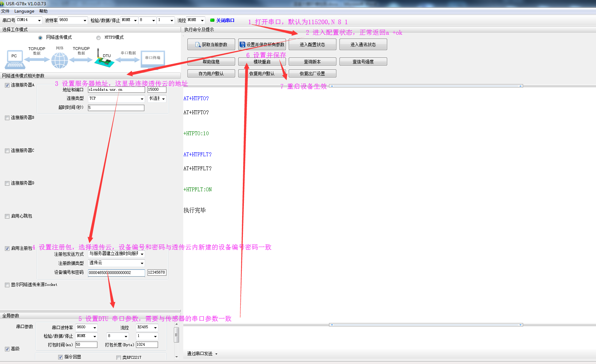Click the green serial port status indicator
Screen dimensions: 596x364
pyautogui.click(x=212, y=20)
